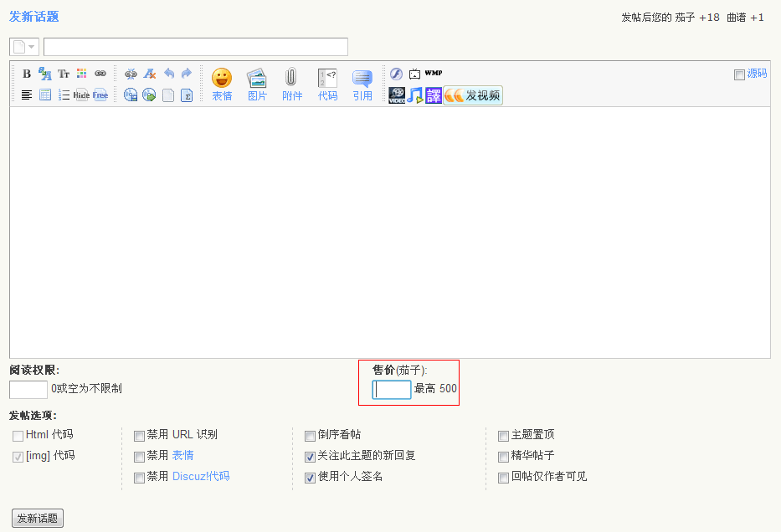Click the 譯 translate icon

(434, 95)
